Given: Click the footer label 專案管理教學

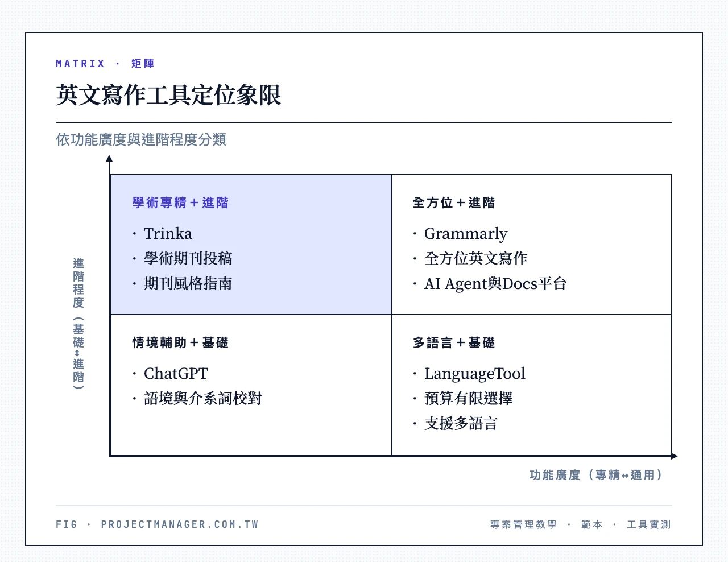Looking at the screenshot, I should 524,524.
